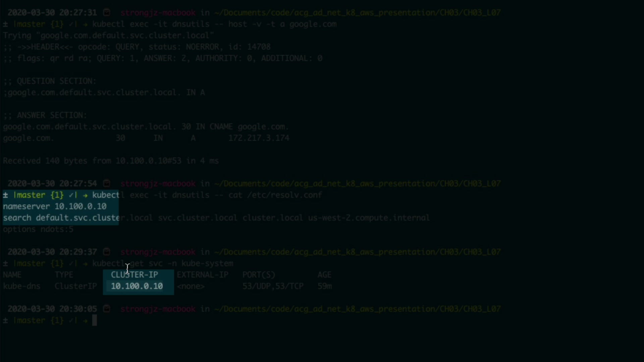Click the calendar glyph beside timestamp 20:29:37

(x=107, y=252)
